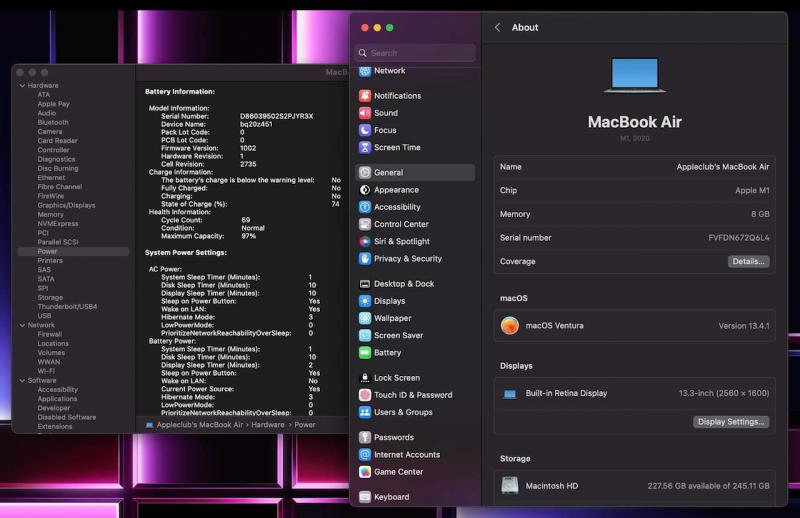
Task: Open the Internet Accounts icon
Action: (x=364, y=455)
